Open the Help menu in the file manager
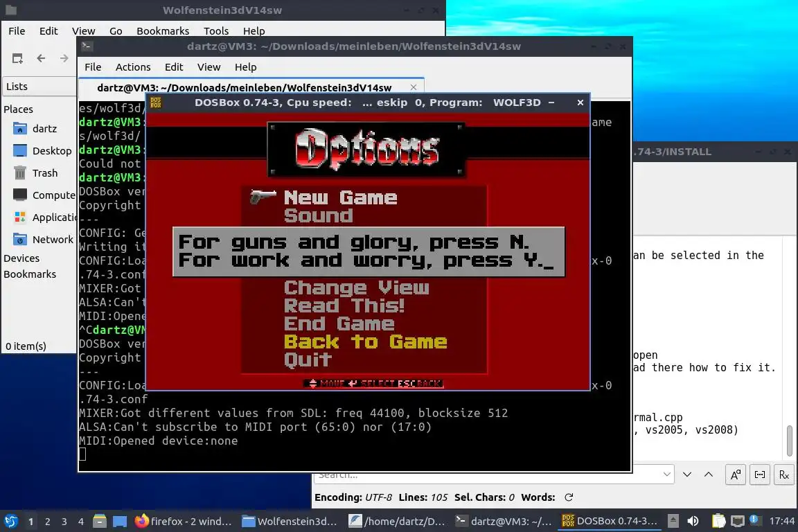 (x=254, y=31)
